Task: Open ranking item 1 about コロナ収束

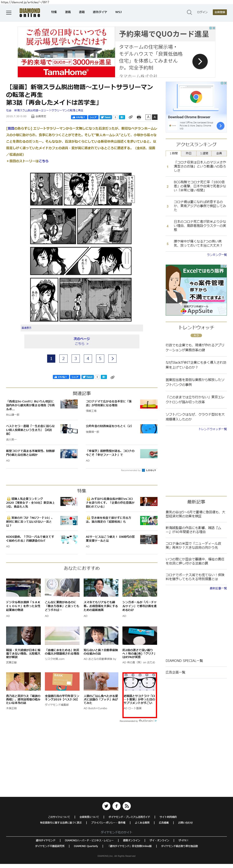Action: tap(200, 166)
